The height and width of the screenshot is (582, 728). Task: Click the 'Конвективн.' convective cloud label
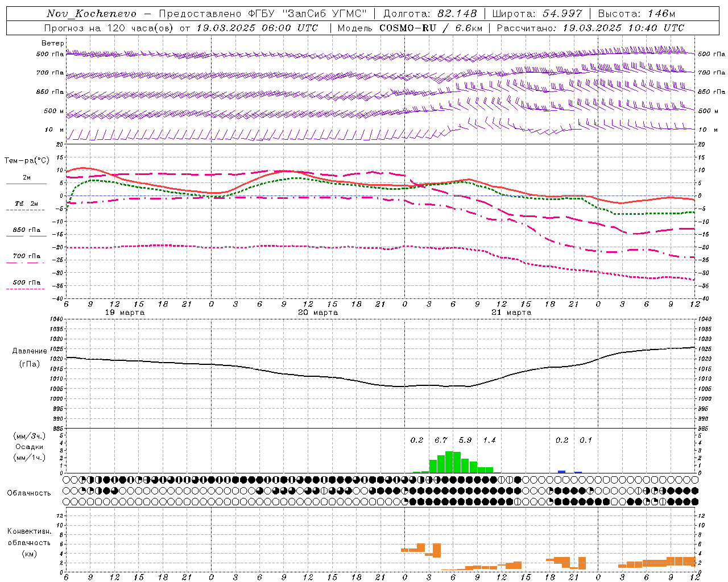[30, 531]
